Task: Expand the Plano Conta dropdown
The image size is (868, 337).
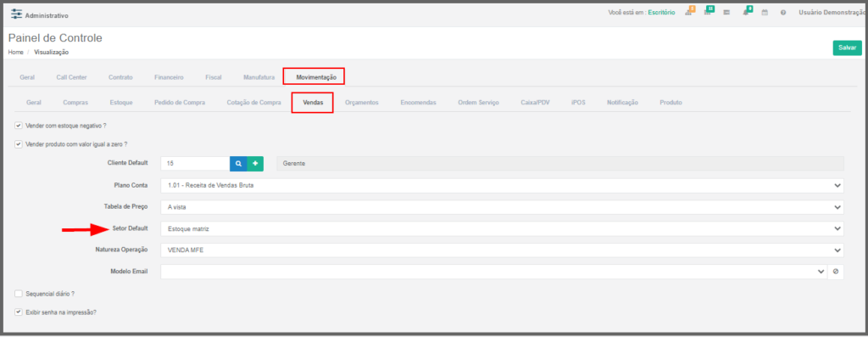Action: coord(502,186)
